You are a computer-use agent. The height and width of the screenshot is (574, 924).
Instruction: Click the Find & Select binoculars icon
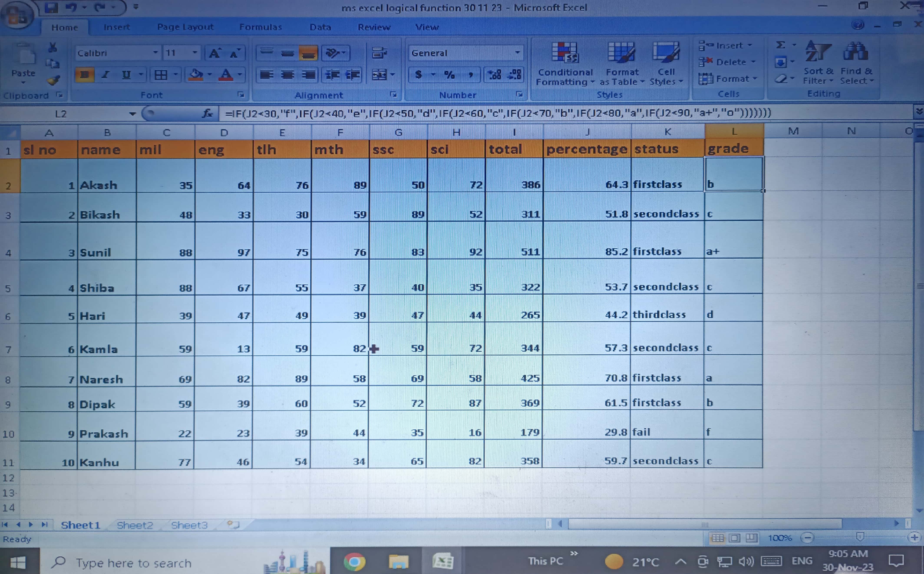(856, 52)
